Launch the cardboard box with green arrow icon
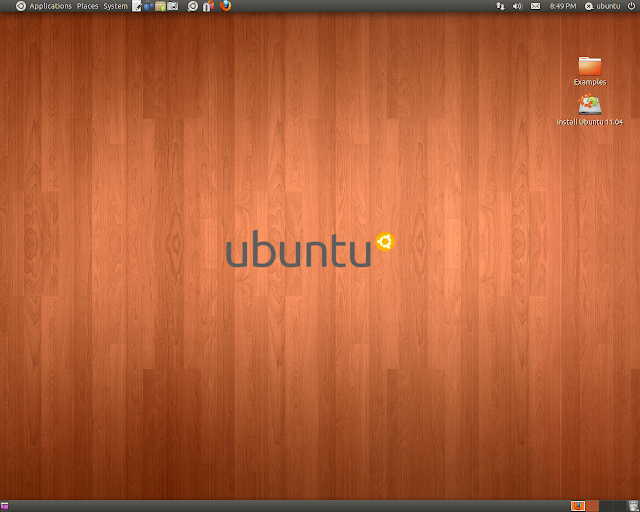Image resolution: width=640 pixels, height=512 pixels. (160, 6)
